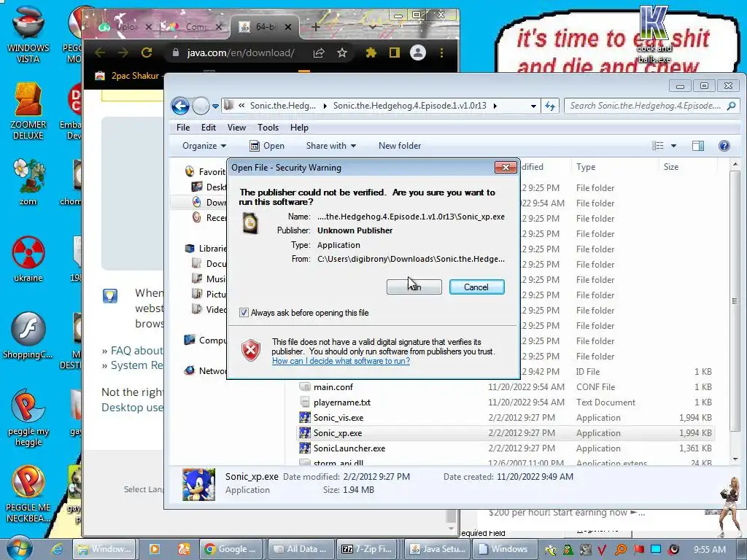Click the 9:55 AM system clock
The image size is (747, 560).
tap(710, 550)
